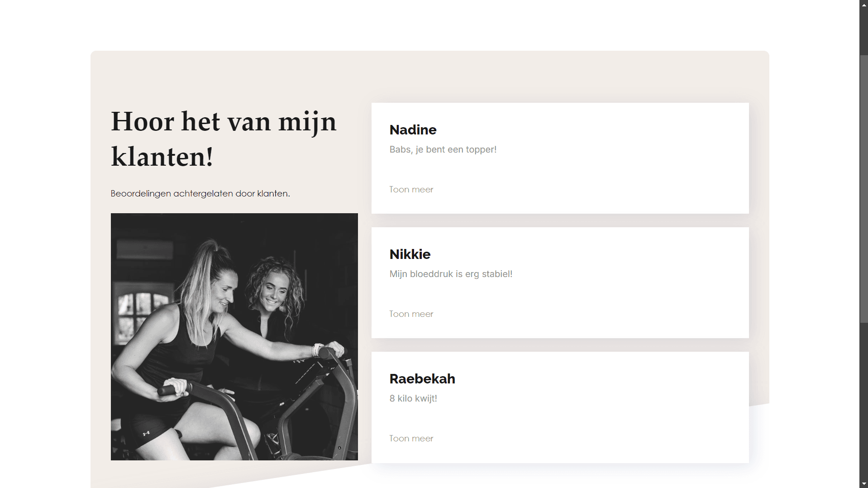Open the black-and-white gym bike photo
Screen dimensions: 868x488
pyautogui.click(x=234, y=336)
